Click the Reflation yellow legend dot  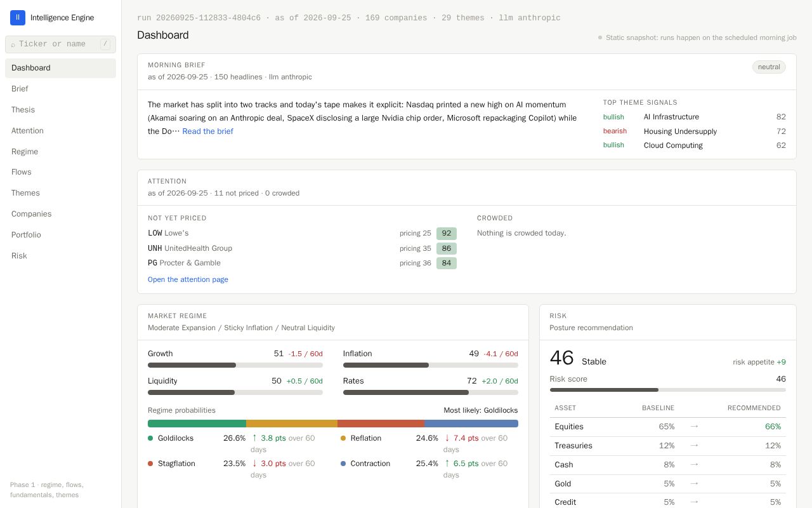[x=343, y=438]
